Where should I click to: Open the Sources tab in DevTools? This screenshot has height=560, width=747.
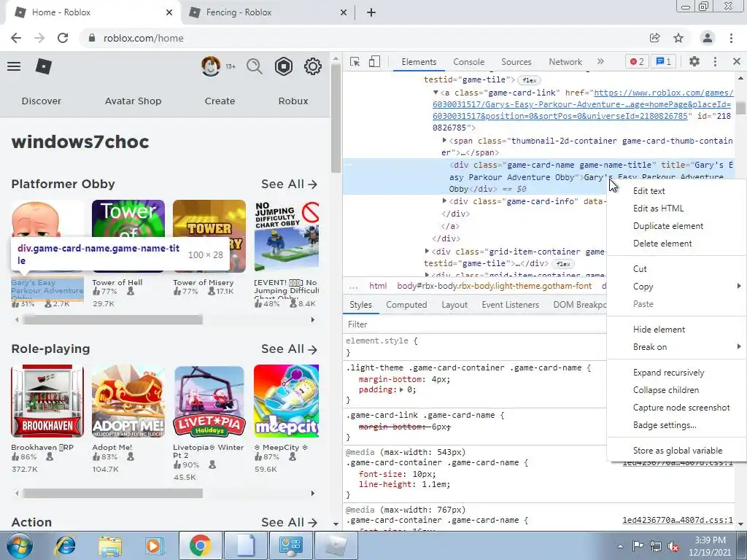(x=516, y=62)
